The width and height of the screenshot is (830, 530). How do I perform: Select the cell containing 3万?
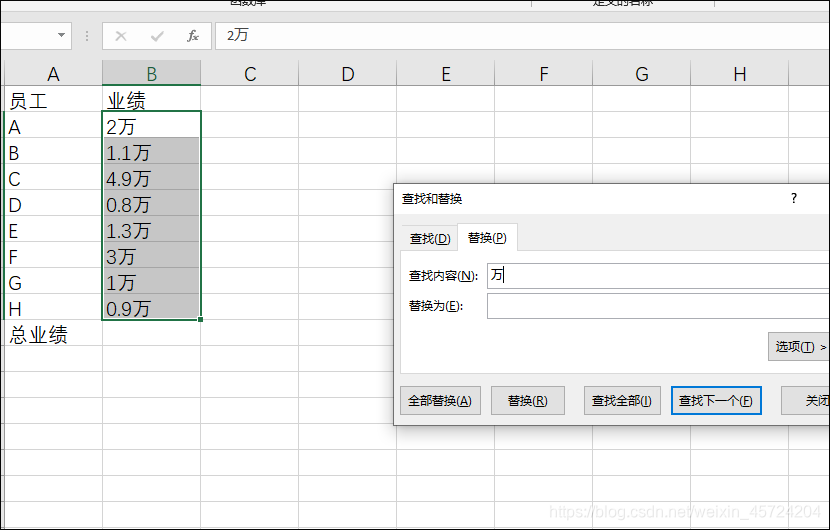pos(151,255)
